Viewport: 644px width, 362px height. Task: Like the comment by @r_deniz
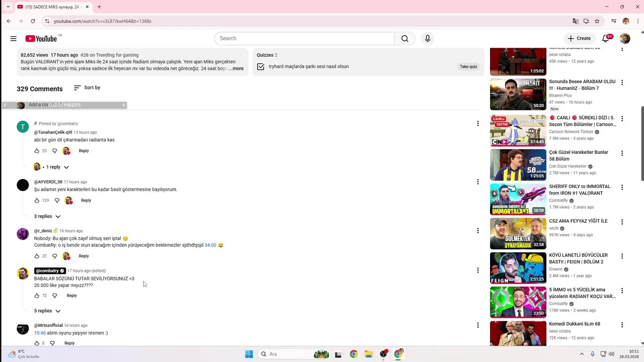(x=37, y=256)
